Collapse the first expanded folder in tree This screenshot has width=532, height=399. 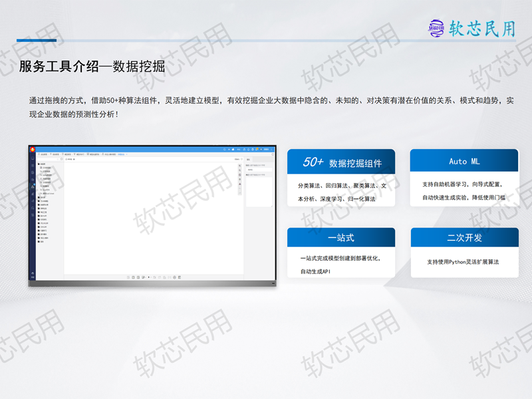coord(39,164)
